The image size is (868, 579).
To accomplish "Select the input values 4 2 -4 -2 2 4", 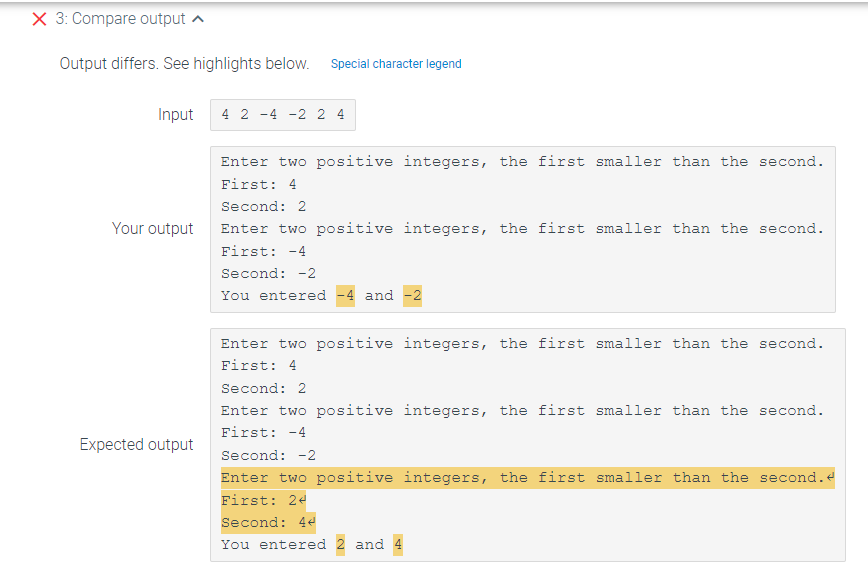I will pos(282,114).
